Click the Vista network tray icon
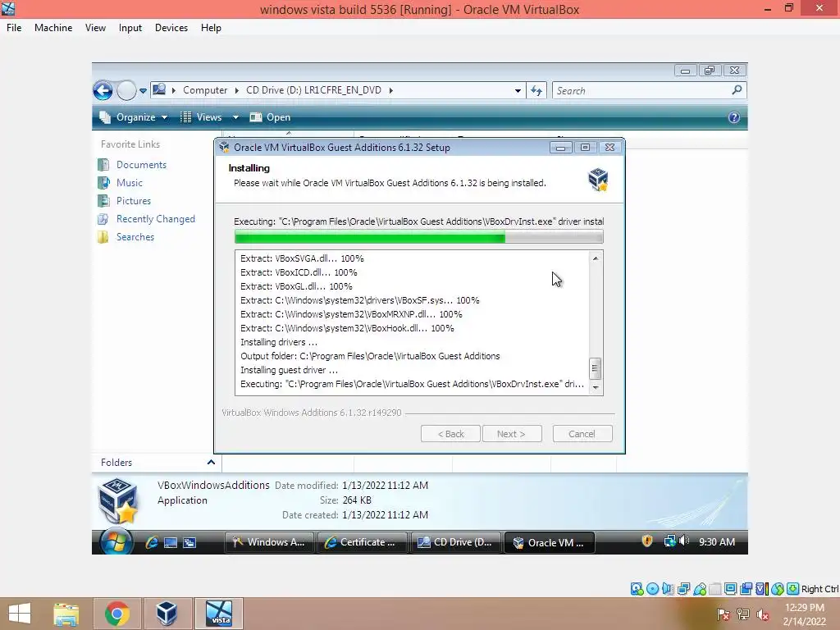This screenshot has height=630, width=840. tap(669, 541)
